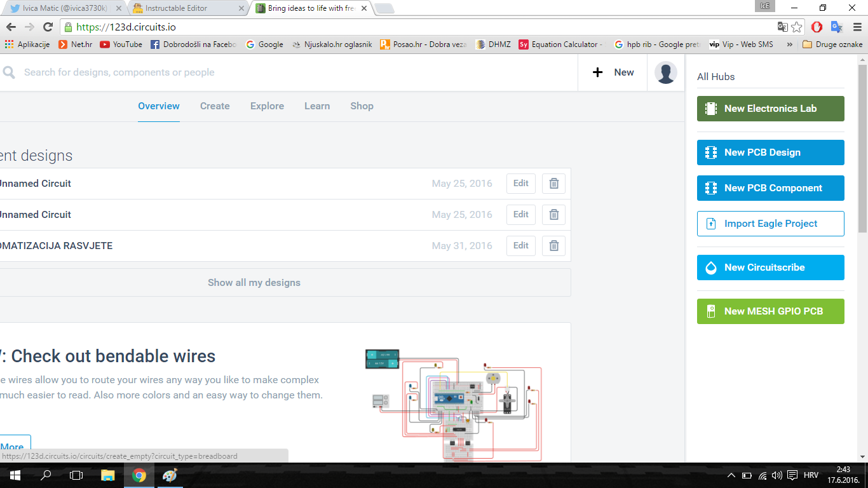Open the Google bookmark
This screenshot has height=488, width=868.
tap(264, 44)
